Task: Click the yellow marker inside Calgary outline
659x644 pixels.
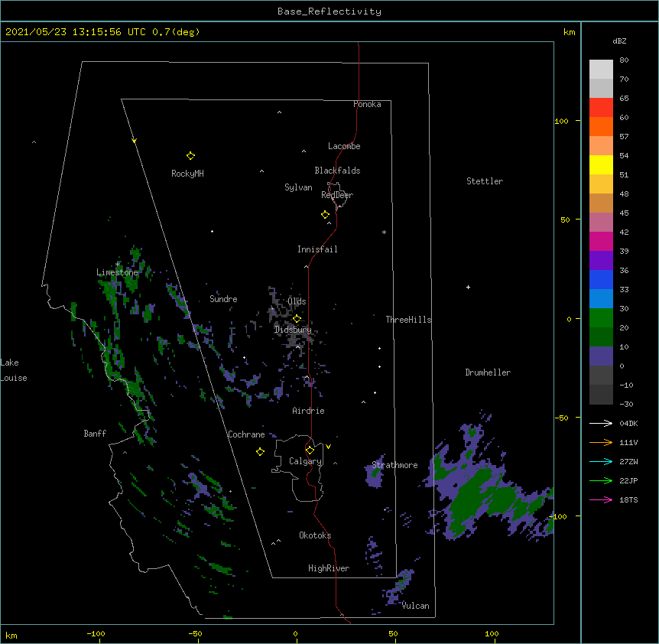Action: click(x=310, y=450)
